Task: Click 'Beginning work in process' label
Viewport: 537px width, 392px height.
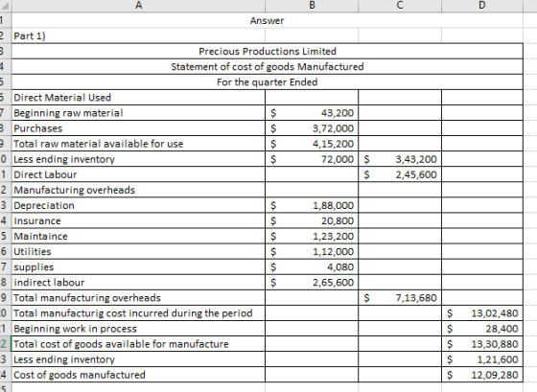Action: click(138, 329)
